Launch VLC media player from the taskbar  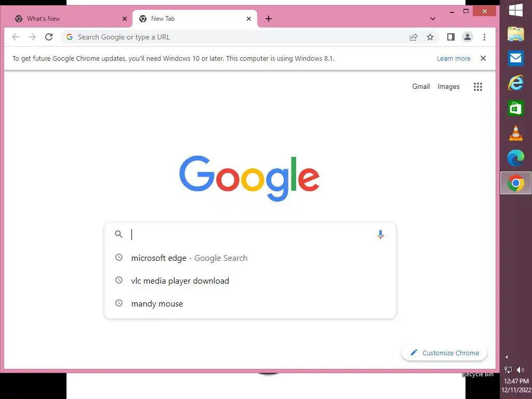pos(516,133)
